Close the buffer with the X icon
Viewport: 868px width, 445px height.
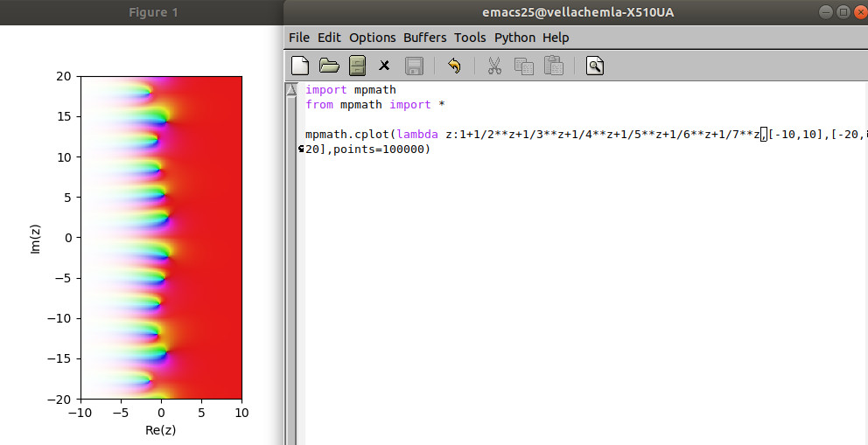384,66
